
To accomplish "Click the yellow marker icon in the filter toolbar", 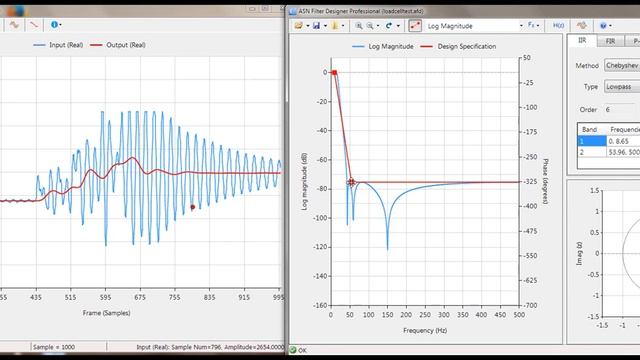I will click(x=335, y=26).
